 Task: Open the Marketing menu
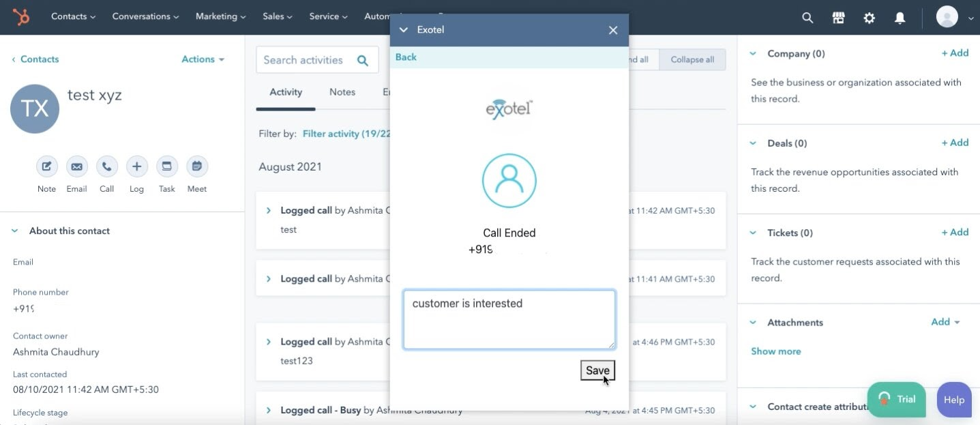pyautogui.click(x=221, y=16)
